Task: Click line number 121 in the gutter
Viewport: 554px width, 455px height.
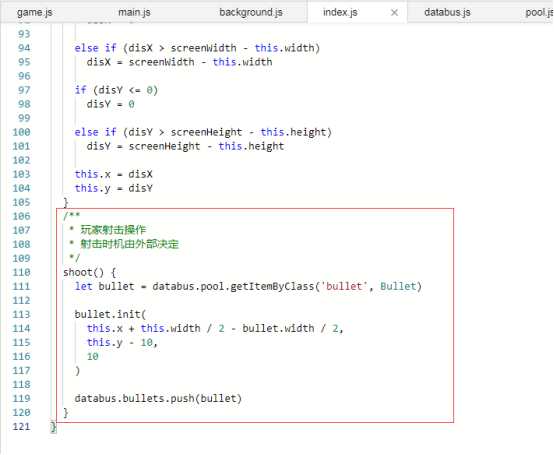Action: pos(21,426)
